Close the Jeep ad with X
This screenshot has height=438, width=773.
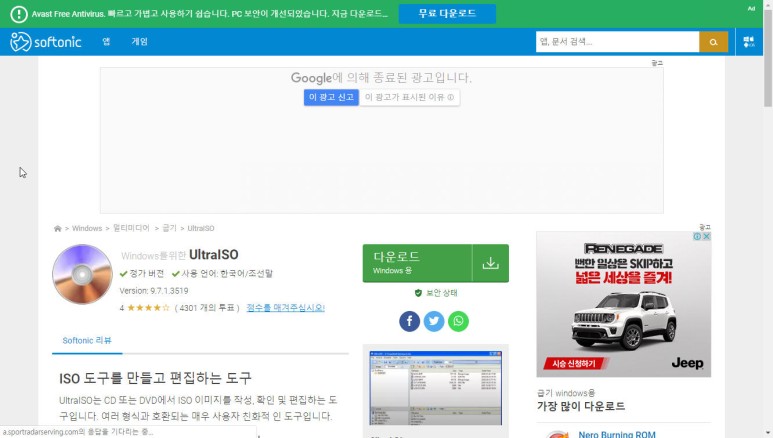tap(706, 236)
